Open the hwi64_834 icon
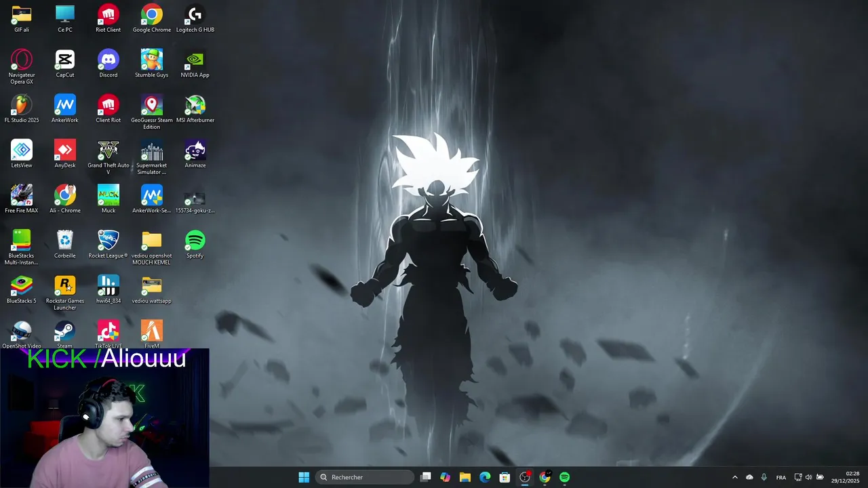This screenshot has height=488, width=868. point(108,290)
